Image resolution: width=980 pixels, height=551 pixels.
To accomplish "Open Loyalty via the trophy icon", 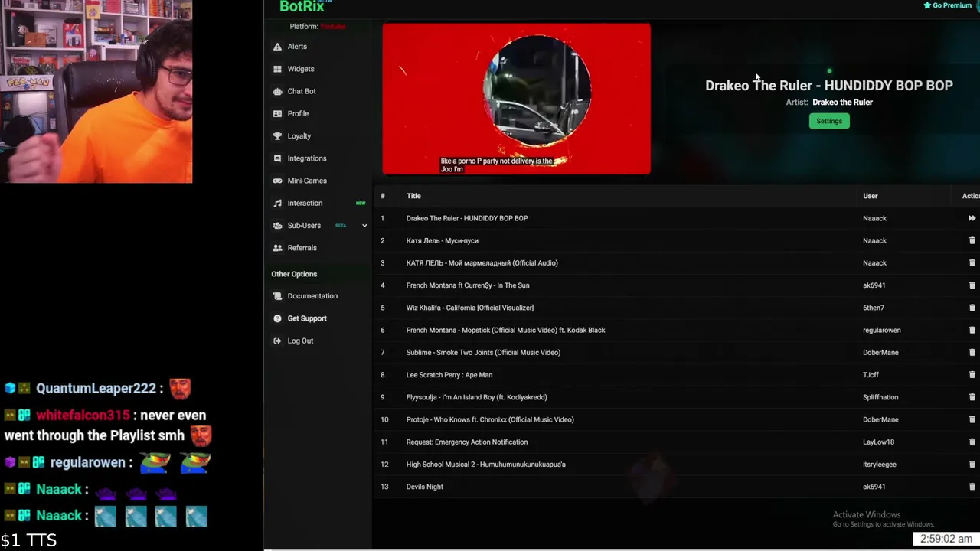I will tap(277, 136).
